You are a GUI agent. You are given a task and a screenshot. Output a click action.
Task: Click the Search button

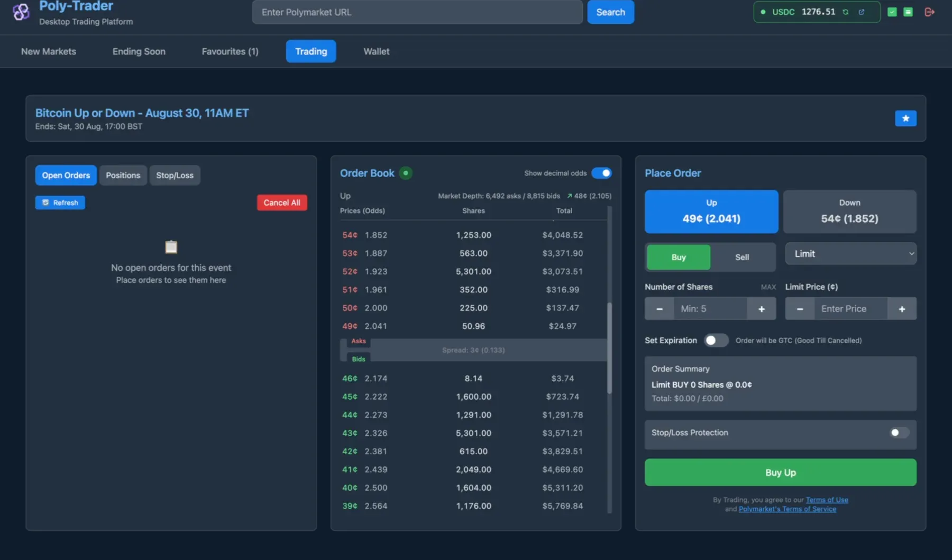click(610, 12)
